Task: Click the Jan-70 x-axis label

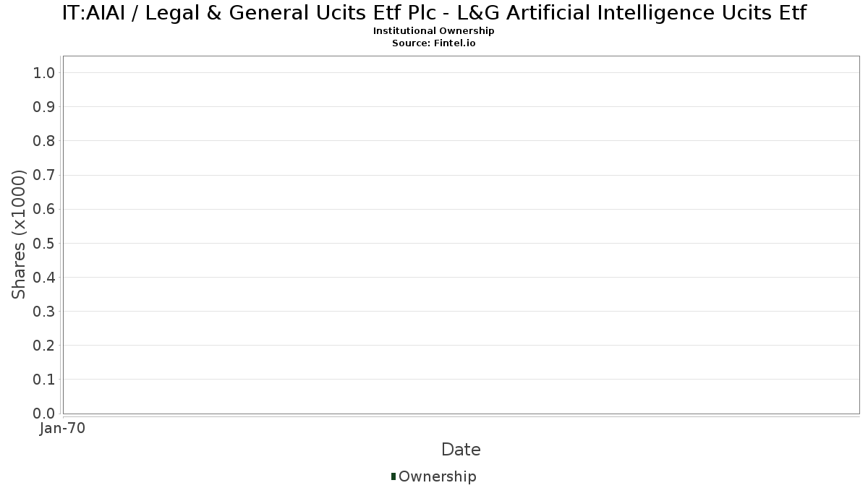Action: [x=63, y=428]
